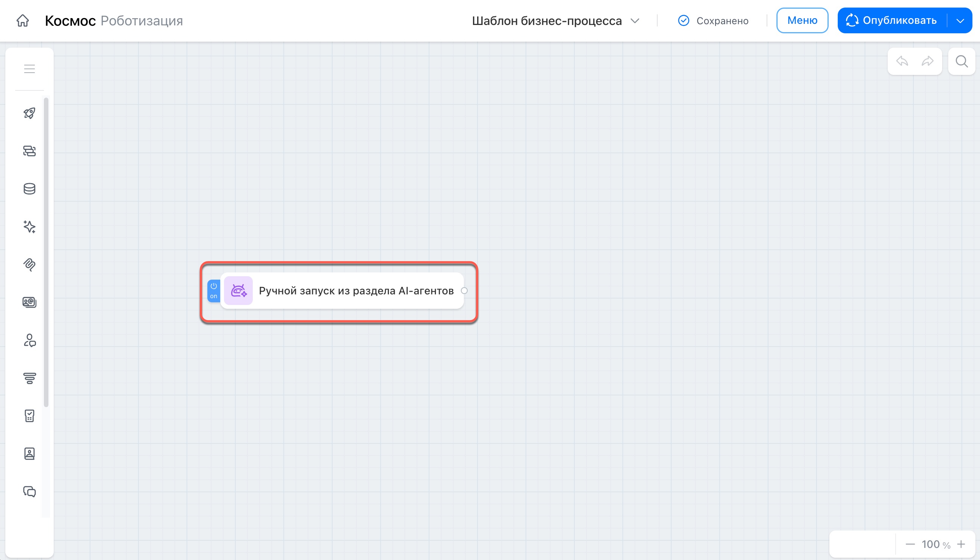Open the rocket launch triggers sidebar icon

pos(29,113)
